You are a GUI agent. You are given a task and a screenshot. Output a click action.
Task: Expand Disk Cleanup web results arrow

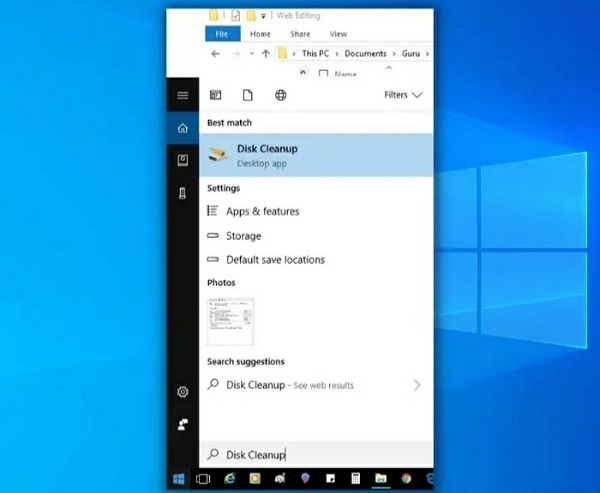click(417, 385)
